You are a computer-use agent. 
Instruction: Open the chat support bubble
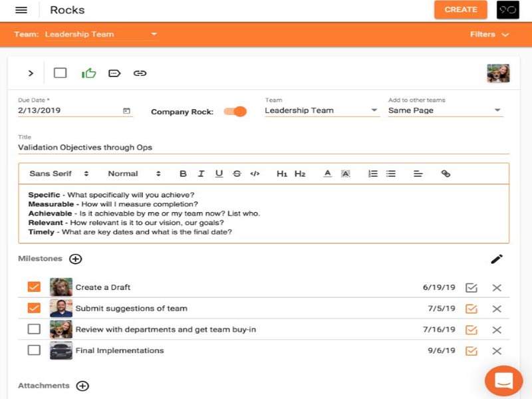pos(503,380)
